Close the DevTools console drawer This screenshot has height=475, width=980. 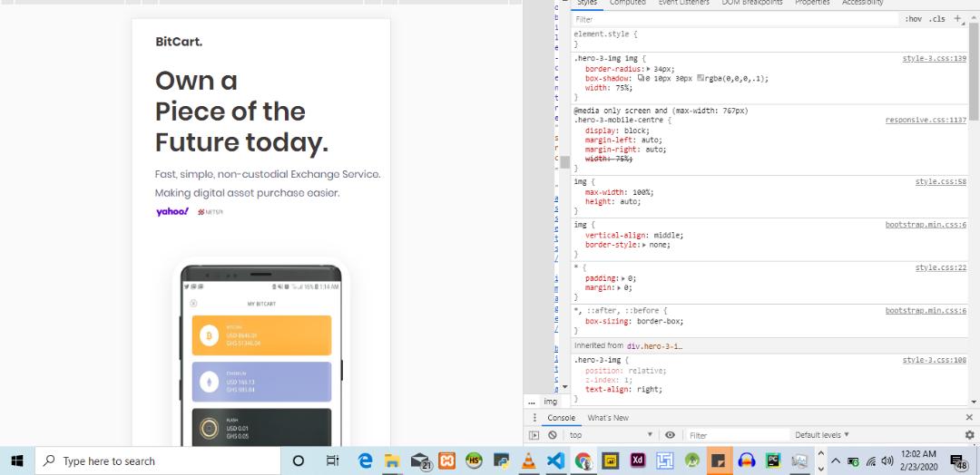969,418
